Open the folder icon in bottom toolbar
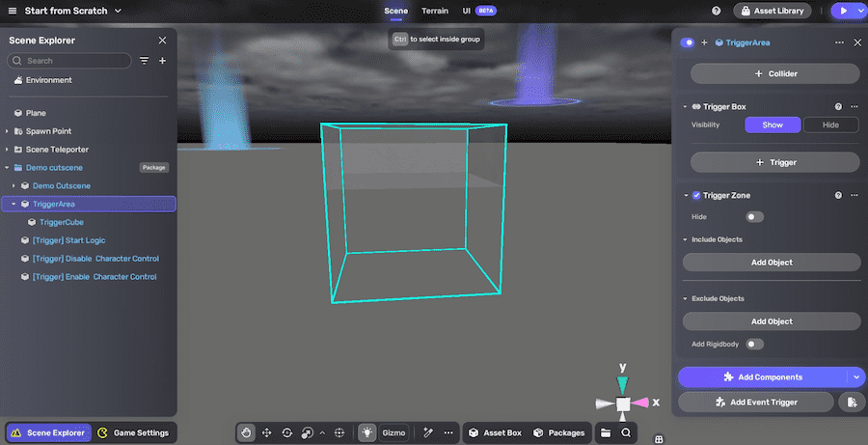The width and height of the screenshot is (868, 445). pos(606,432)
